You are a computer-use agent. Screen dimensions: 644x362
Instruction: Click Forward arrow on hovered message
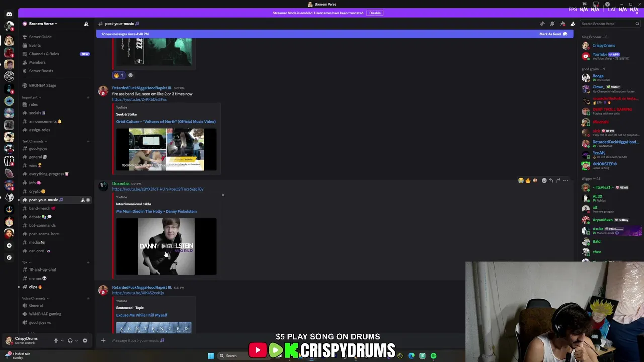558,180
